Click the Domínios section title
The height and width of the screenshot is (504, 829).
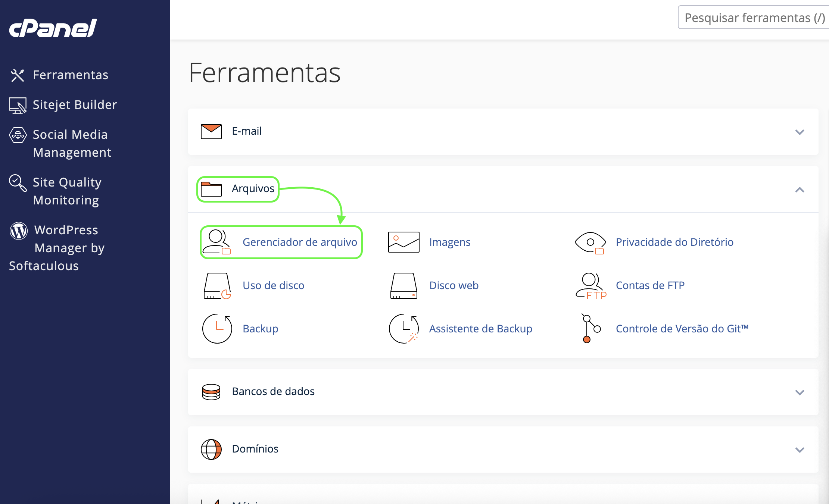coord(255,449)
